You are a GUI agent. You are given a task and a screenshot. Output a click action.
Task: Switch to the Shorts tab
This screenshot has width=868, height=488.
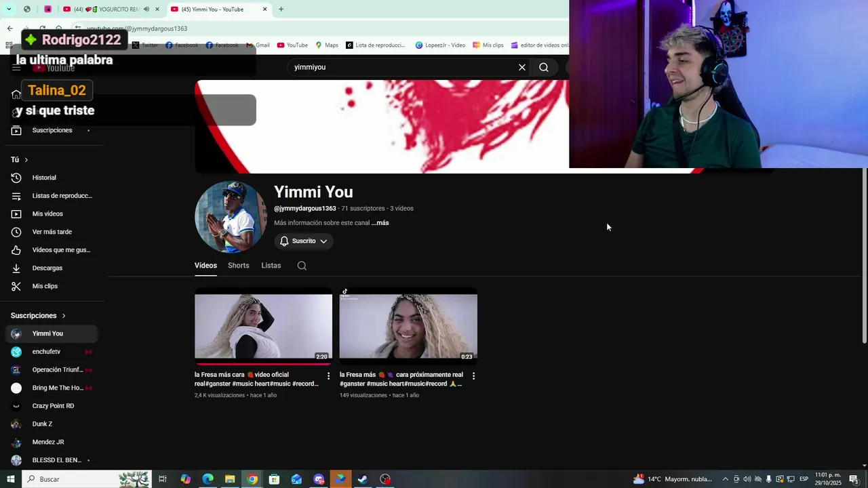click(239, 266)
